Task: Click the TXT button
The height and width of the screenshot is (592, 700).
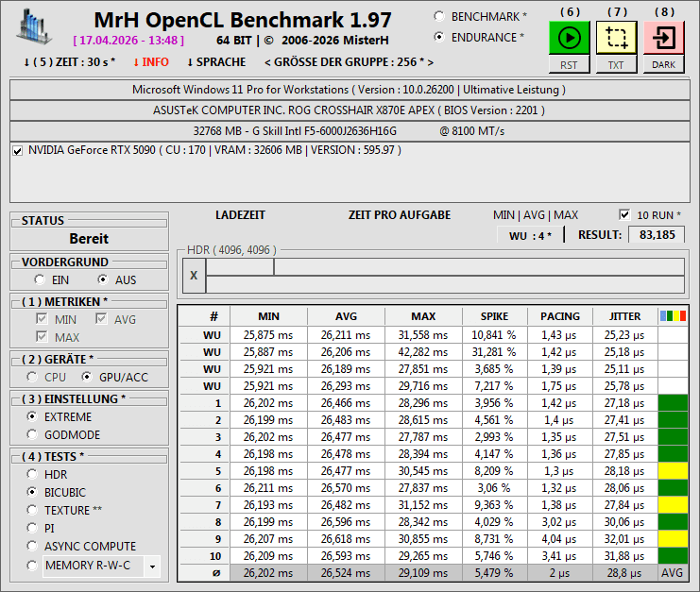Action: pyautogui.click(x=617, y=65)
